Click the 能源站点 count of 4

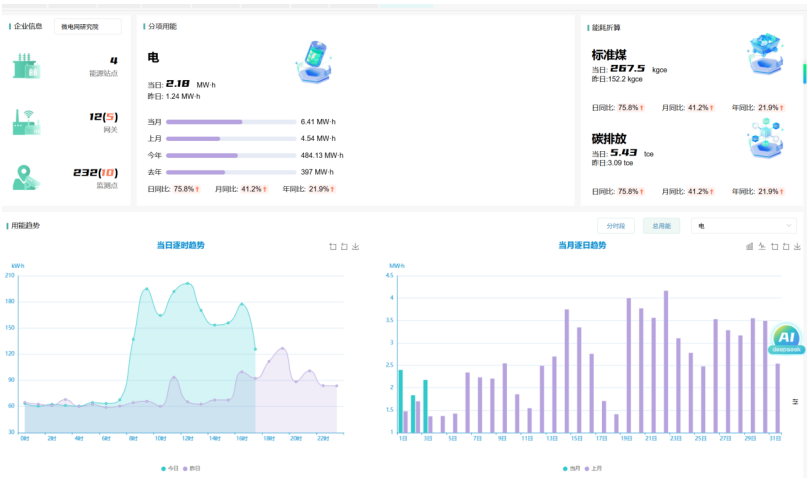click(x=113, y=61)
